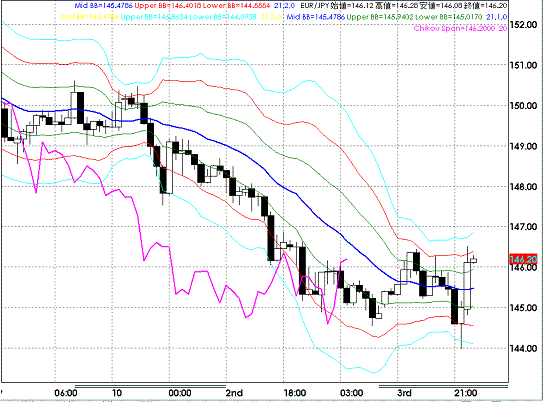Click the cyan 'Upper BB=146.8634' legend text
Image resolution: width=543 pixels, height=402 pixels.
pos(154,17)
